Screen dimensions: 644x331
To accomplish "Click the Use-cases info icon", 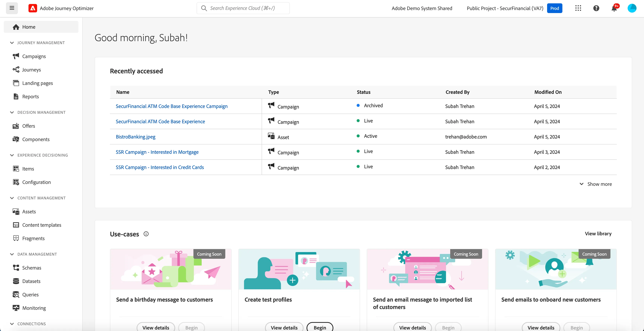I will coord(146,234).
